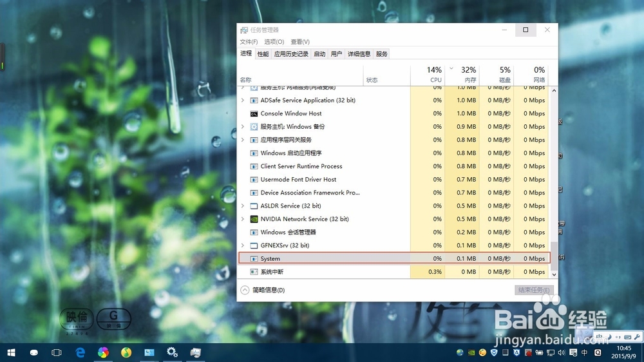
Task: Switch to the 性能 tab
Action: [263, 54]
